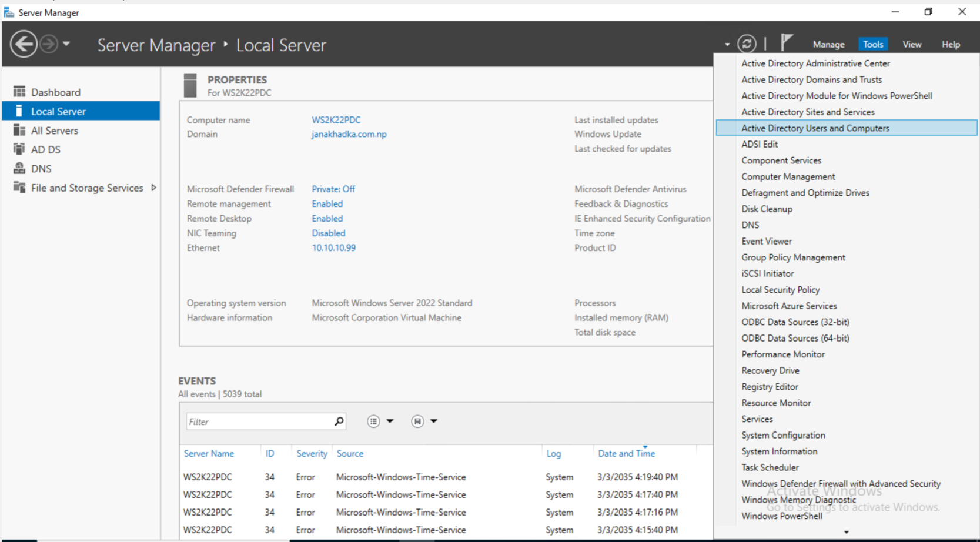This screenshot has width=980, height=542.
Task: Click NIC Teaming Disabled link
Action: 329,233
